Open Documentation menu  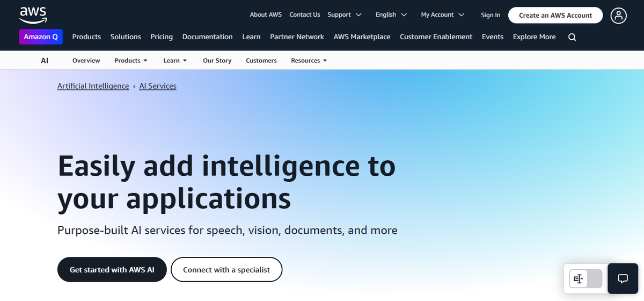click(x=208, y=37)
